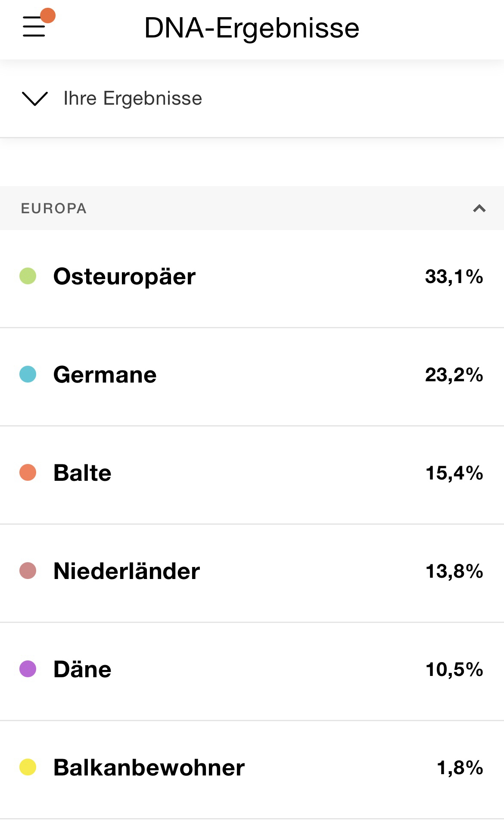Tap the EUROPA region header
The width and height of the screenshot is (504, 825).
click(x=54, y=209)
